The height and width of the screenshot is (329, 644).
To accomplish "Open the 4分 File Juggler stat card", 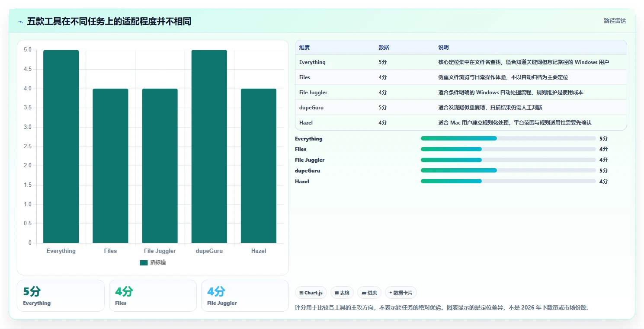I will click(x=245, y=296).
